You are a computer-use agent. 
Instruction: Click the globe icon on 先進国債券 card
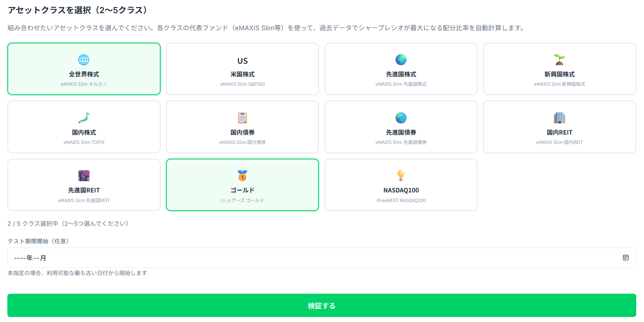(401, 118)
